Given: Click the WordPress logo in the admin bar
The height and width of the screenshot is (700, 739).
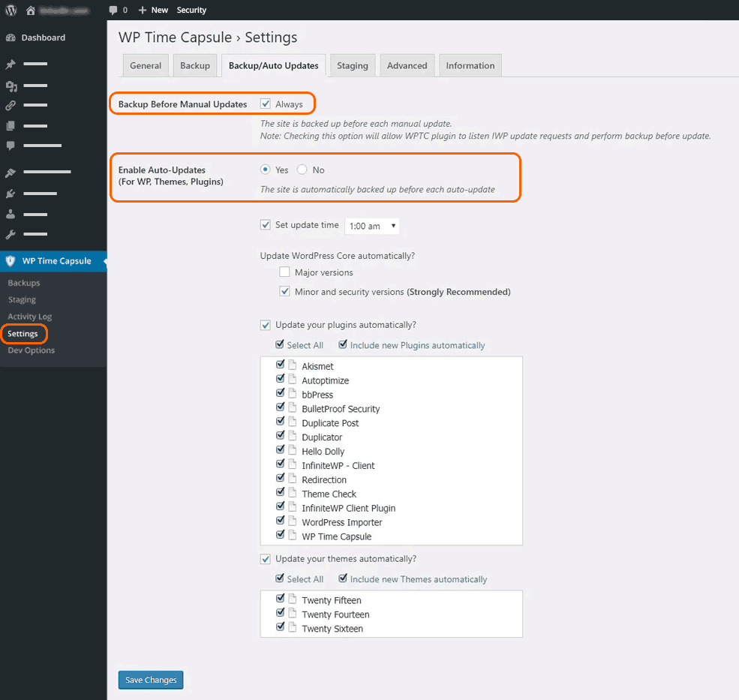Looking at the screenshot, I should [x=8, y=10].
